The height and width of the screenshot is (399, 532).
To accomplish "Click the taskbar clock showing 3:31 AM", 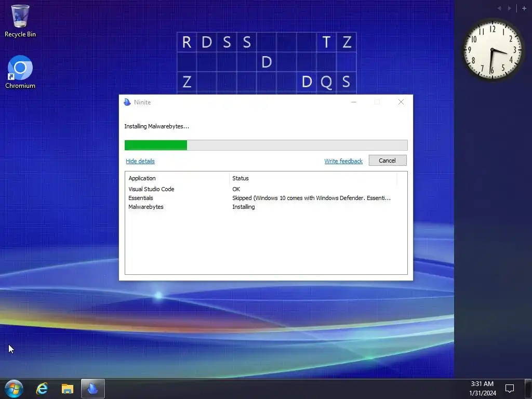I will [483, 389].
